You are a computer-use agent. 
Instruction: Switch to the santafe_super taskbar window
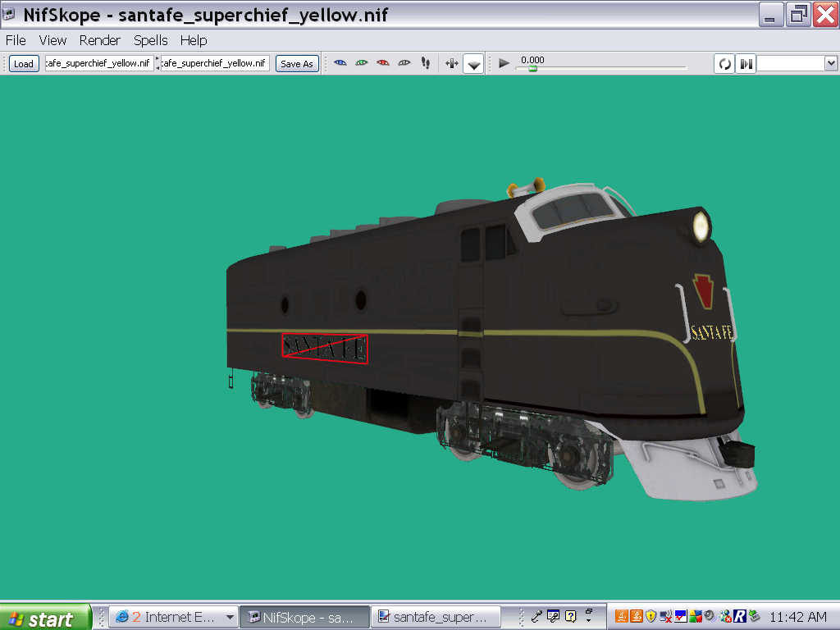[436, 617]
